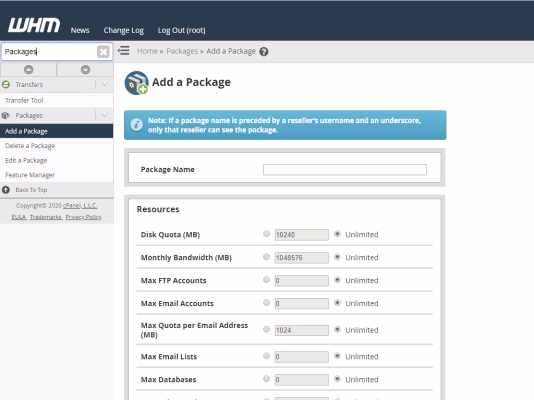The image size is (534, 400).
Task: Click the sidebar scroll down arrow
Action: coord(85,69)
